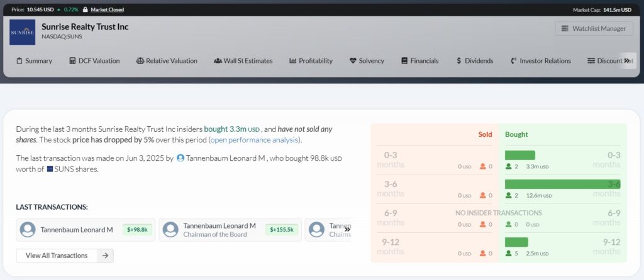Click the Market Cap 141.5m USD value

tap(618, 9)
